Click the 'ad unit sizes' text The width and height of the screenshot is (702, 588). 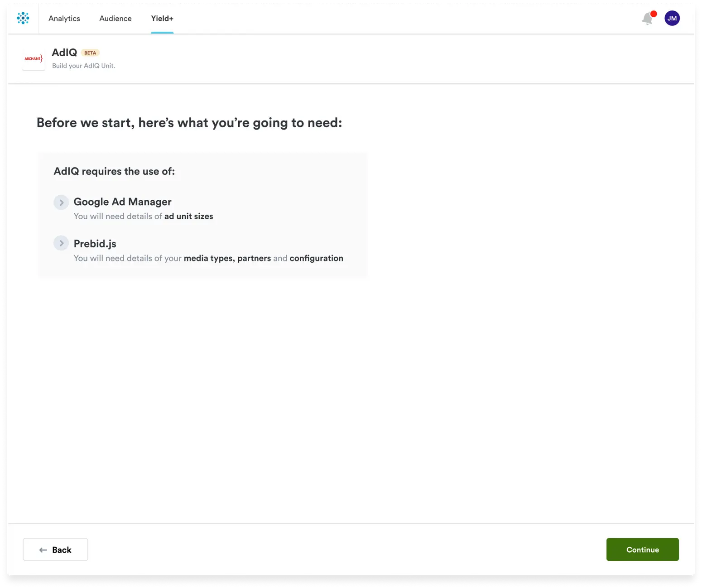pyautogui.click(x=188, y=217)
